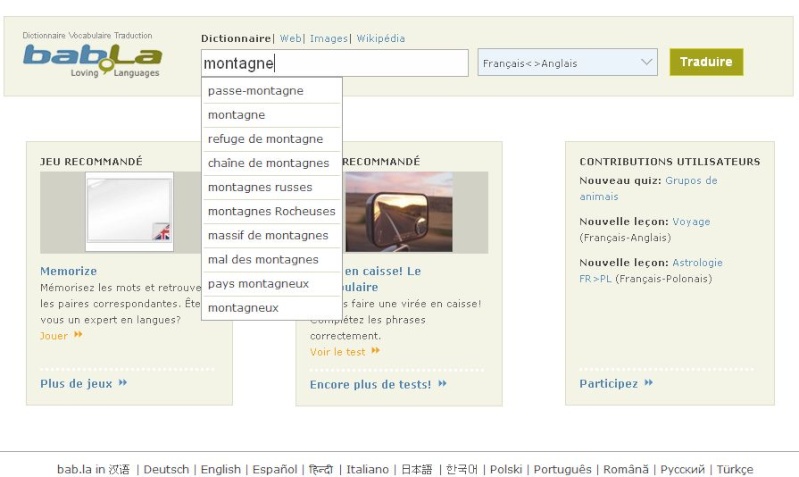
Task: Open Encore plus de tests link
Action: [x=370, y=385]
